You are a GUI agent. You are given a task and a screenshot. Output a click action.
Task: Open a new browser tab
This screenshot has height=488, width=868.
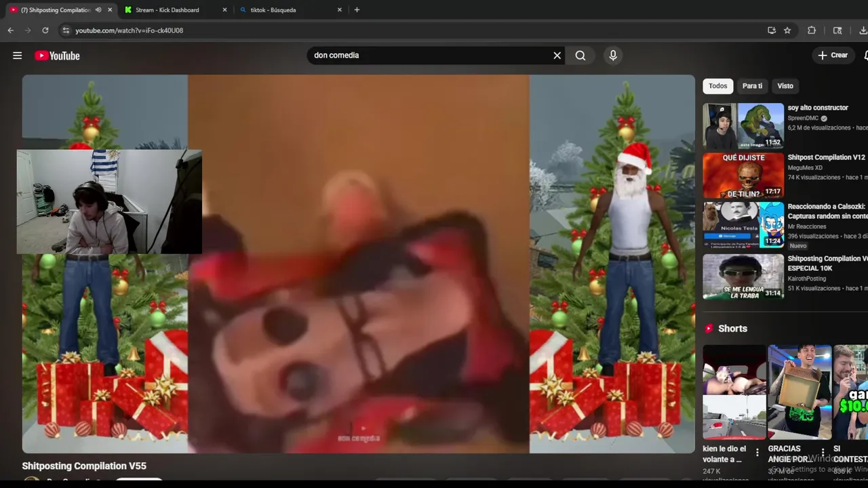click(357, 9)
